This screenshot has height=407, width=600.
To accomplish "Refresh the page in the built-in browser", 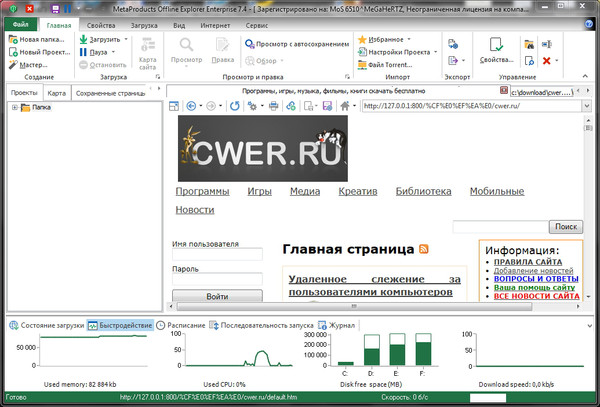I will click(x=233, y=106).
